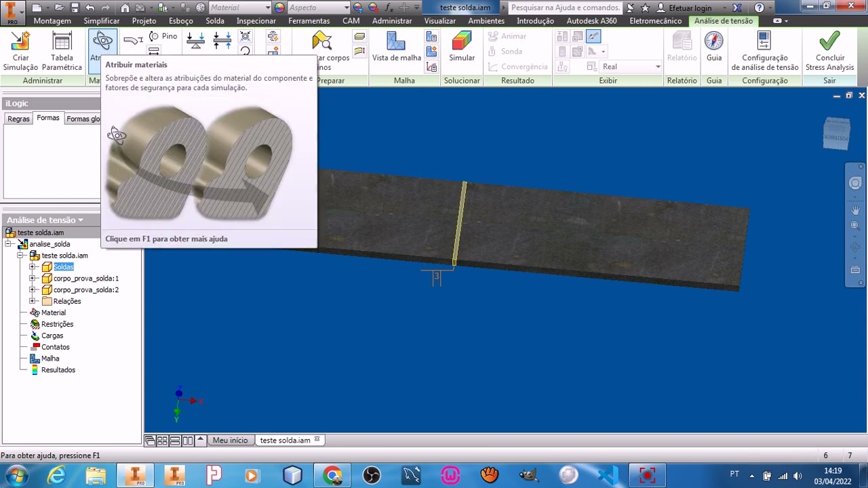Toggle the highlighted display option in Exibir panel

(x=593, y=37)
